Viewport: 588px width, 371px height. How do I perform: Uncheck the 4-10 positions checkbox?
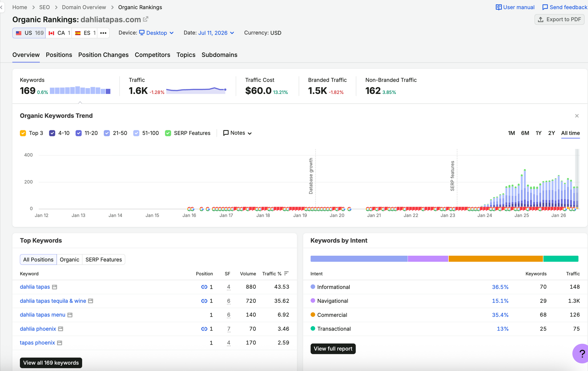52,133
